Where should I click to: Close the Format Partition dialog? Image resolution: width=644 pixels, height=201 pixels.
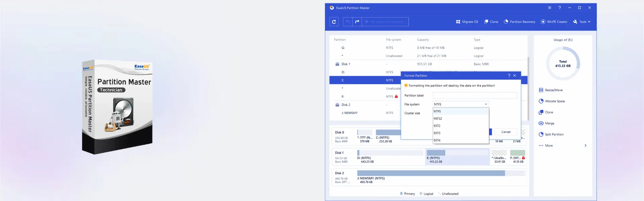(x=515, y=76)
